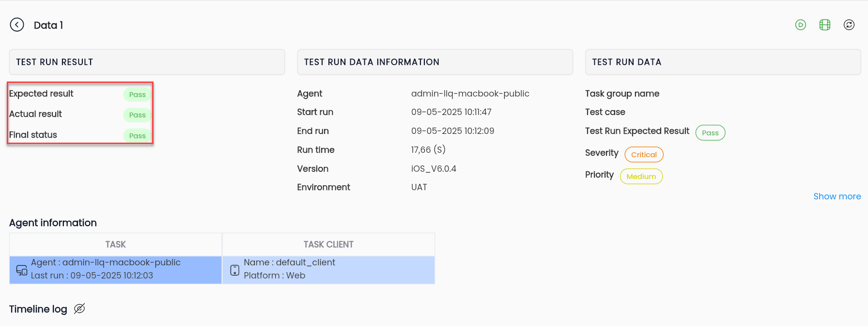The width and height of the screenshot is (868, 326).
Task: Click the environment value UAT
Action: tap(419, 187)
